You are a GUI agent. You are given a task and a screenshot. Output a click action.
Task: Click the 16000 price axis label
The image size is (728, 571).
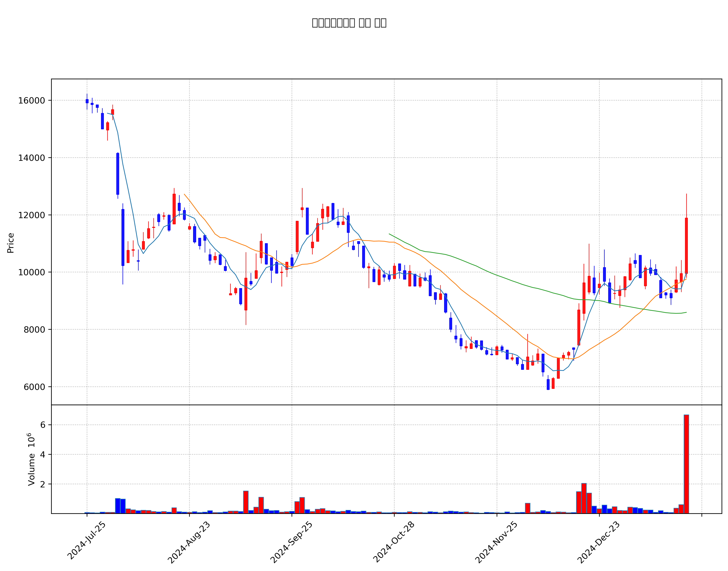[x=31, y=101]
